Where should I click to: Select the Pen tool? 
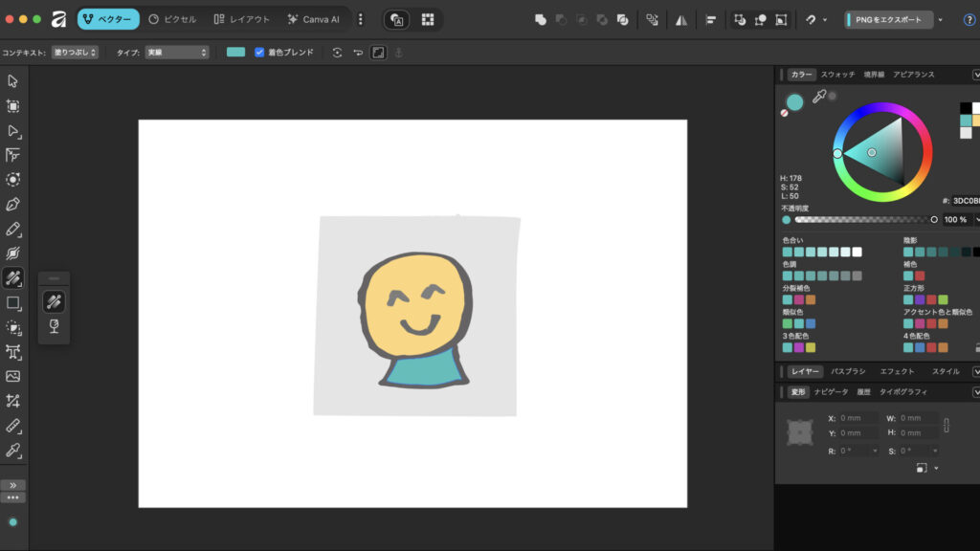click(x=13, y=204)
